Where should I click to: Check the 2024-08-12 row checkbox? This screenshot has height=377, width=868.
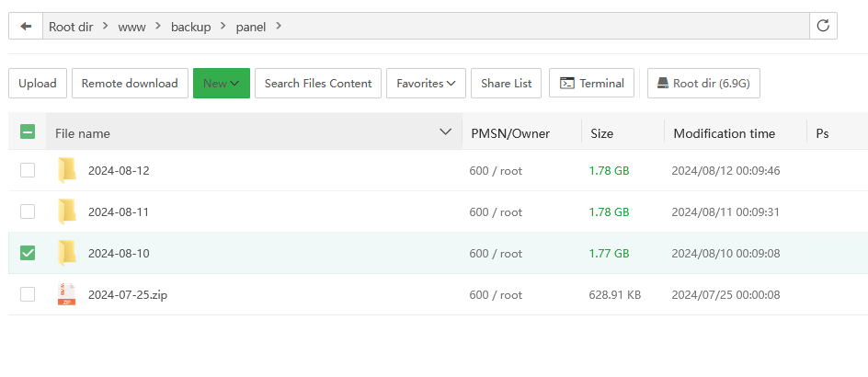[28, 170]
